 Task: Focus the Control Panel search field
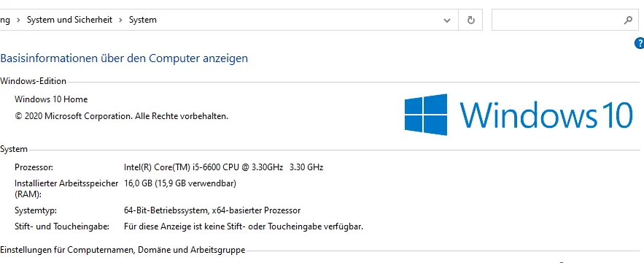[557, 20]
